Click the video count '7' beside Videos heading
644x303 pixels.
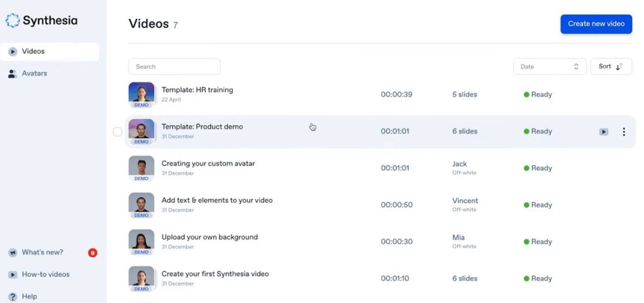pyautogui.click(x=175, y=25)
